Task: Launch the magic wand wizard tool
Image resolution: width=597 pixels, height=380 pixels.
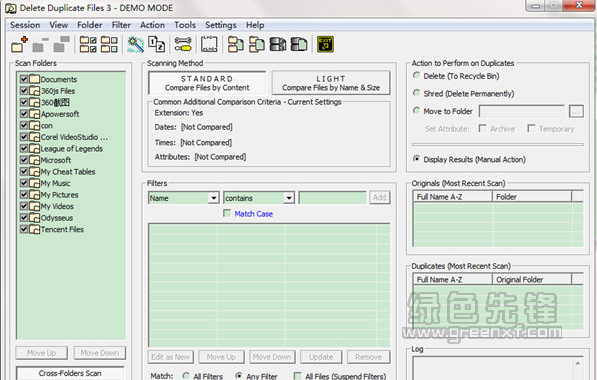Action: tap(135, 44)
